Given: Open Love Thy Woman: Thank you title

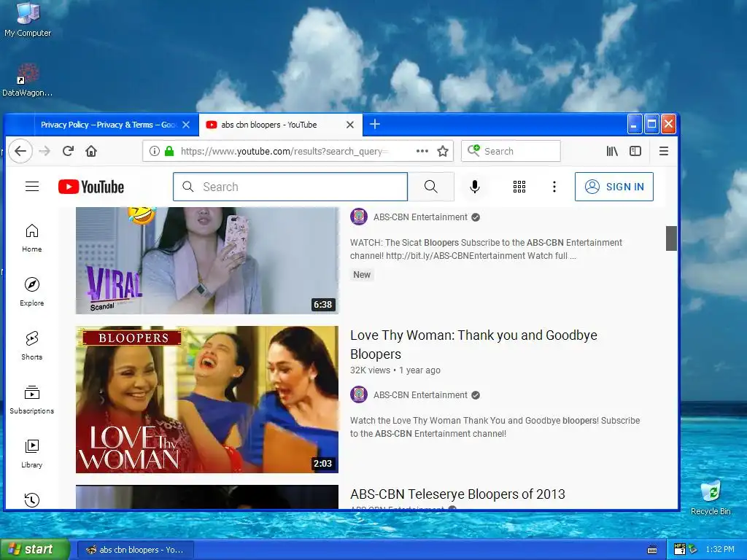Looking at the screenshot, I should 473,344.
